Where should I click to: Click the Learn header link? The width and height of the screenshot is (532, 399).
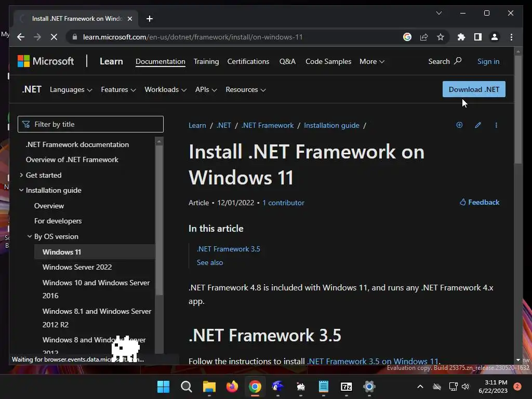pos(111,61)
